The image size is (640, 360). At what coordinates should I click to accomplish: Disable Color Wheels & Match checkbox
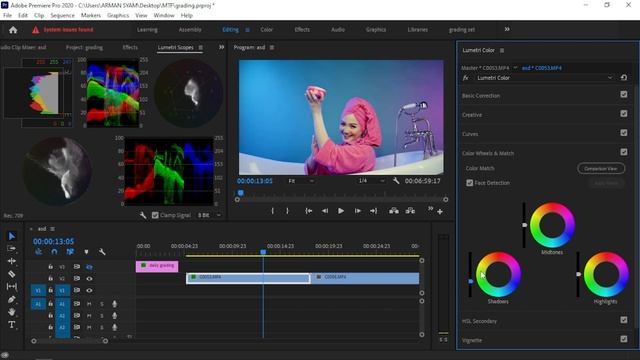point(624,152)
